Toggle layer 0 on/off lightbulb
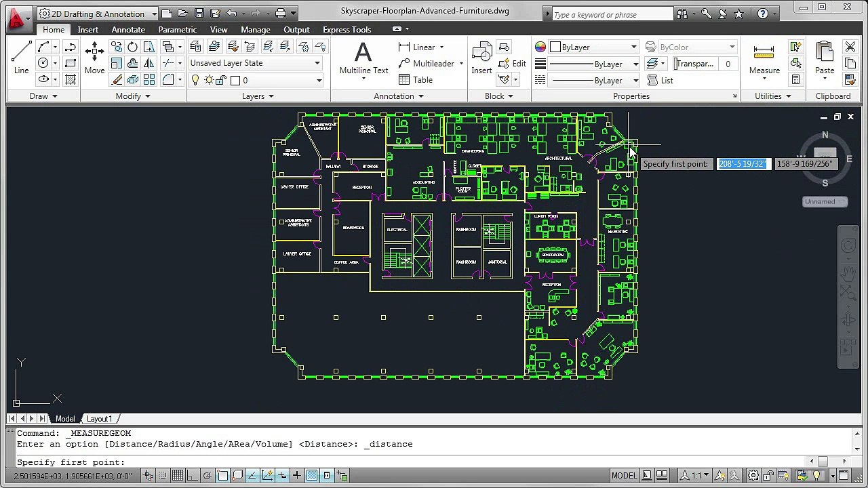The width and height of the screenshot is (868, 488). click(195, 80)
